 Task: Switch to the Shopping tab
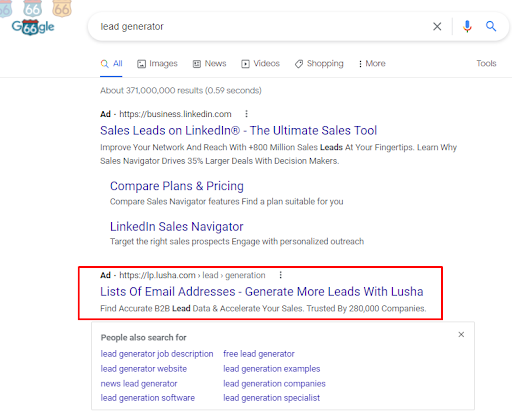tap(319, 63)
